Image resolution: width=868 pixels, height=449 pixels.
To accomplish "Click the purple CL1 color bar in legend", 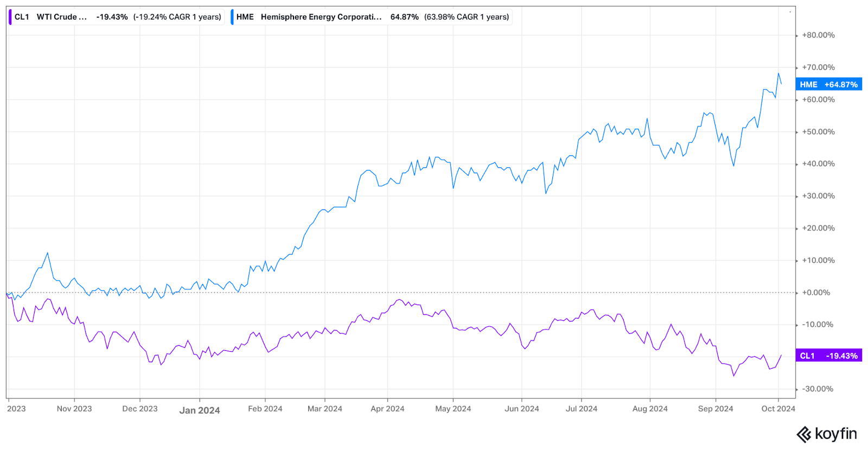I will tap(10, 17).
